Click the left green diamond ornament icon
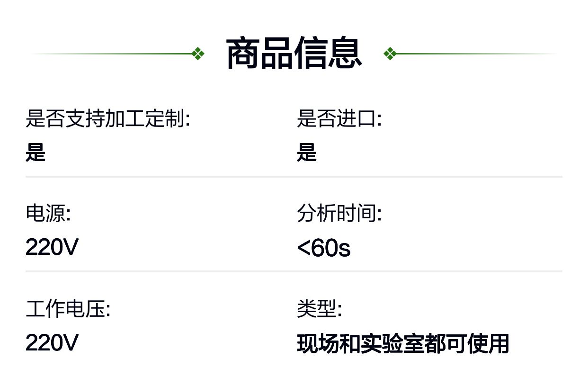This screenshot has width=588, height=386. pyautogui.click(x=198, y=54)
